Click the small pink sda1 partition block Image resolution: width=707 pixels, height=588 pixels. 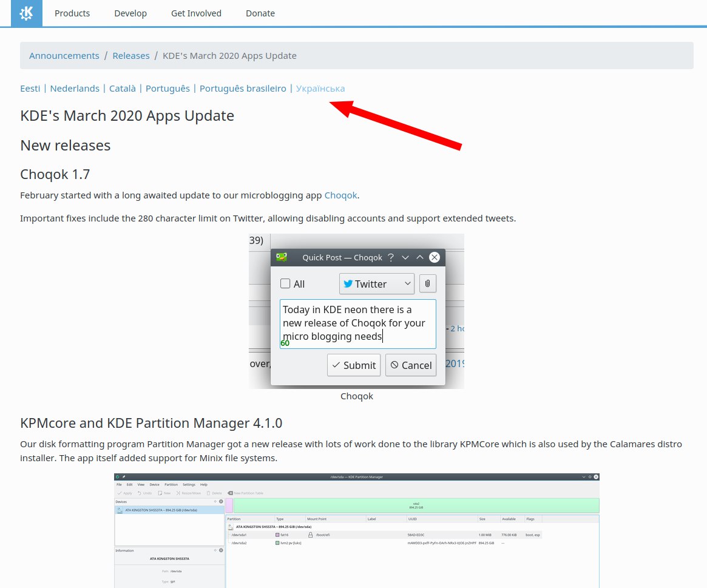click(229, 505)
